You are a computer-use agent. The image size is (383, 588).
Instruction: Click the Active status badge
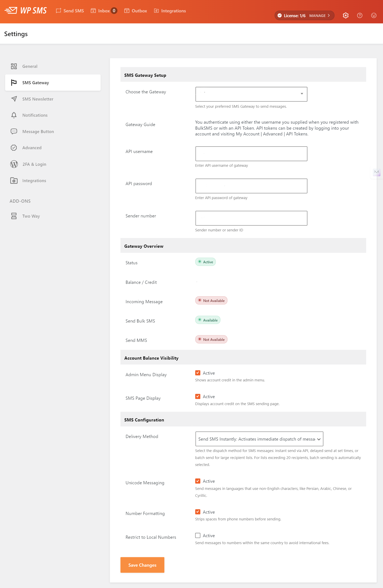(x=205, y=262)
